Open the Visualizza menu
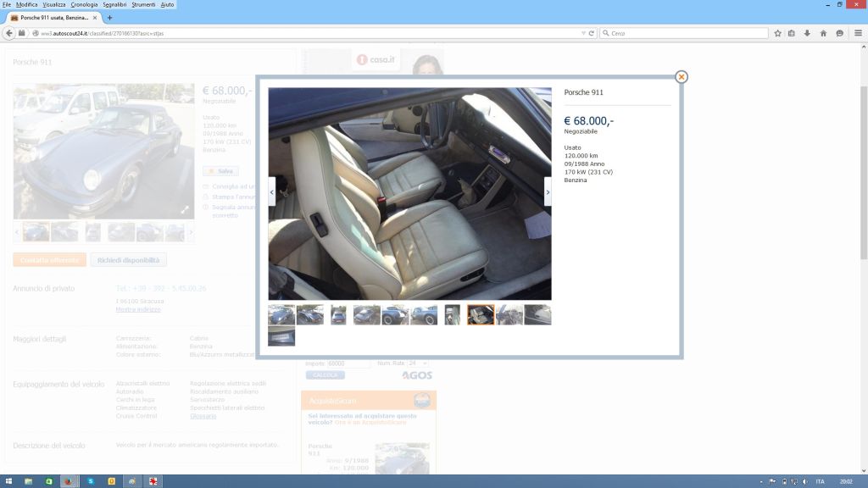868x488 pixels. (x=54, y=4)
